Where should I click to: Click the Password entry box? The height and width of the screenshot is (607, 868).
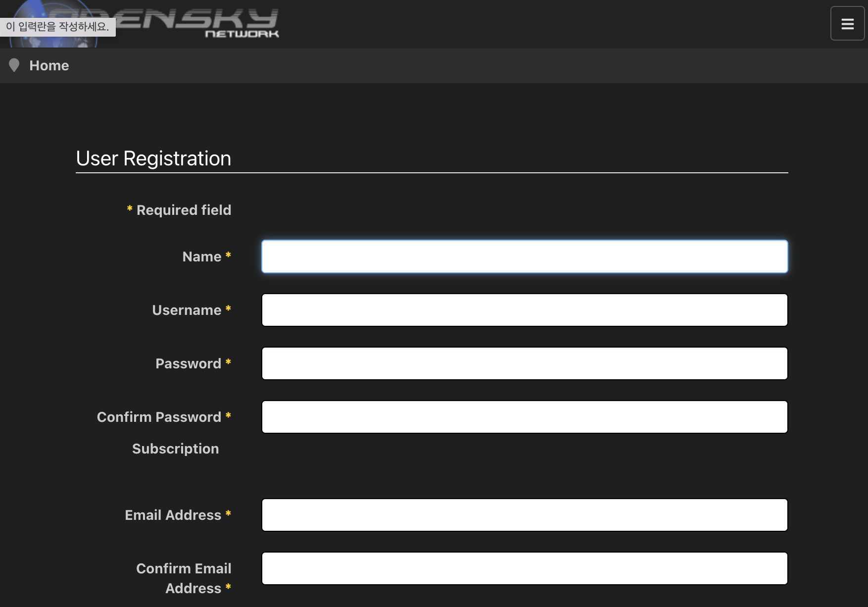pyautogui.click(x=524, y=363)
